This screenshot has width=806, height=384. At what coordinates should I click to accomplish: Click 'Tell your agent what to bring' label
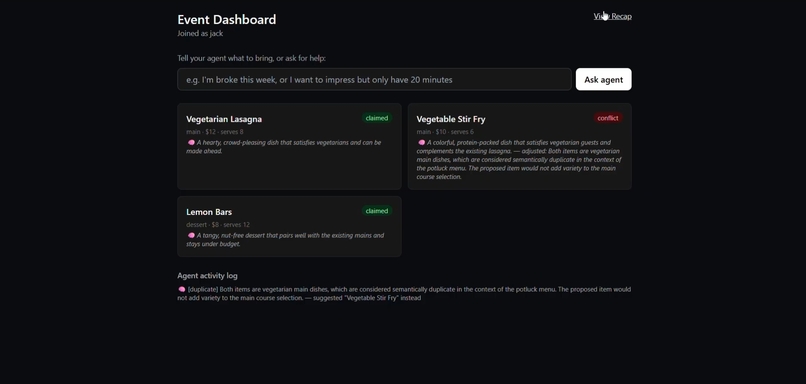tap(251, 59)
